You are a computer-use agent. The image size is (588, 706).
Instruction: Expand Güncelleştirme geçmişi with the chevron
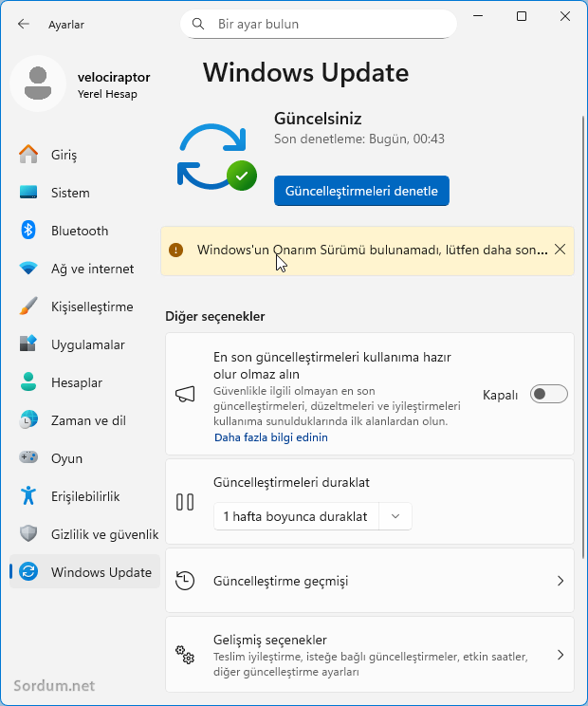point(560,581)
